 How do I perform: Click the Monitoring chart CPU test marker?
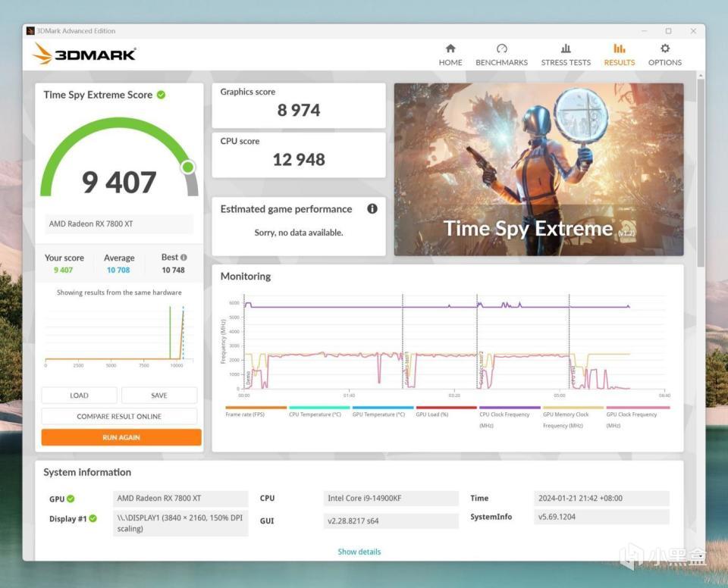(x=573, y=375)
